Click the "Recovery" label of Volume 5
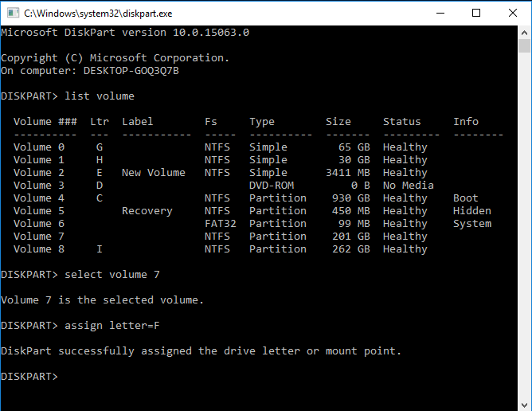Image resolution: width=532 pixels, height=411 pixels. (x=147, y=211)
